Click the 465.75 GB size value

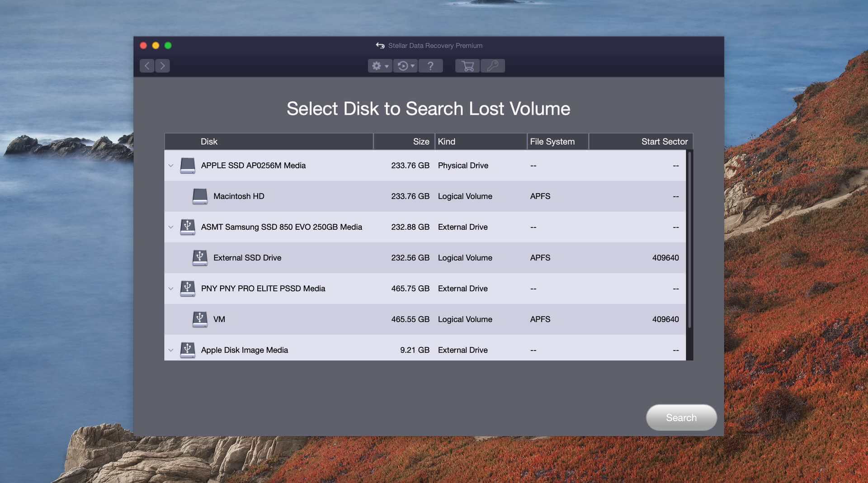pyautogui.click(x=410, y=289)
